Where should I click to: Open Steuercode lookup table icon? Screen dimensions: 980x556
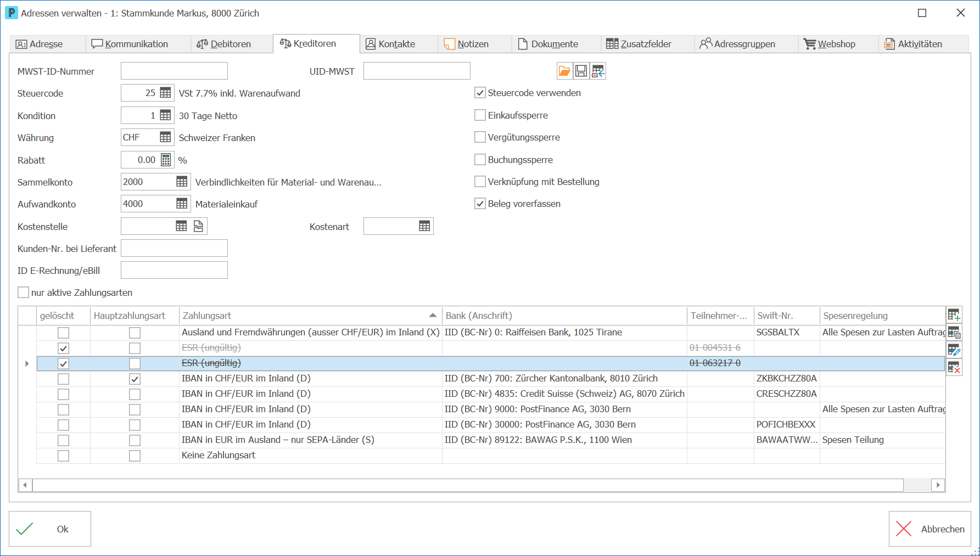tap(165, 93)
